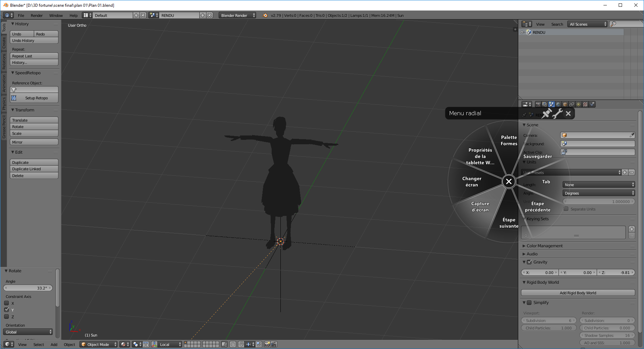
Task: Open the File menu
Action: (21, 15)
